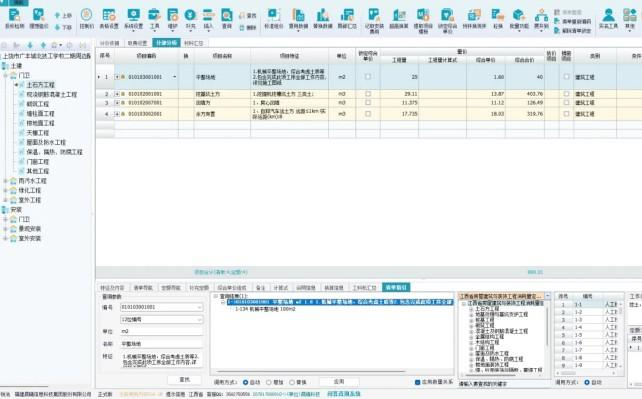Viewport: 642px width, 399px height.
Task: Use the quota library tree vertical scrollbar
Action: 547,327
